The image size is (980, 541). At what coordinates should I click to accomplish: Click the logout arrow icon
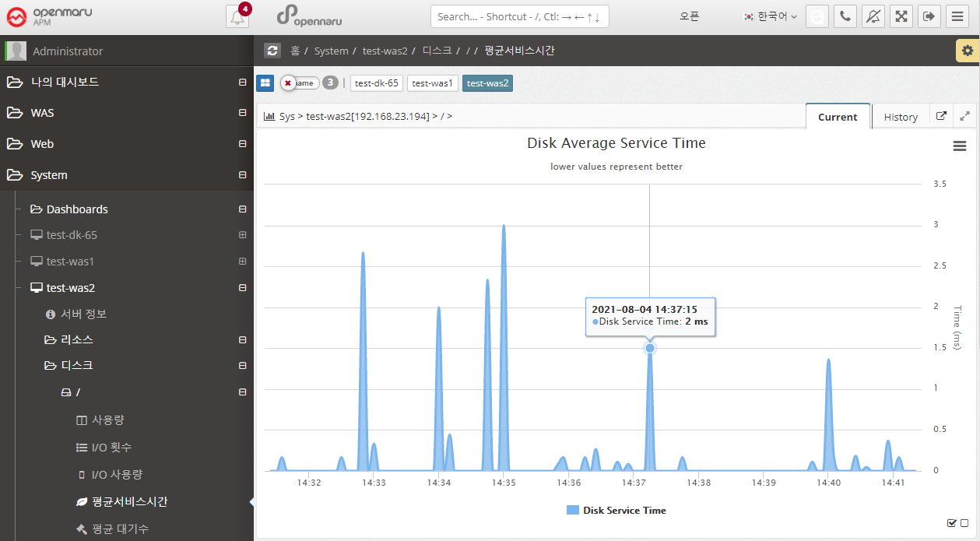coord(929,16)
